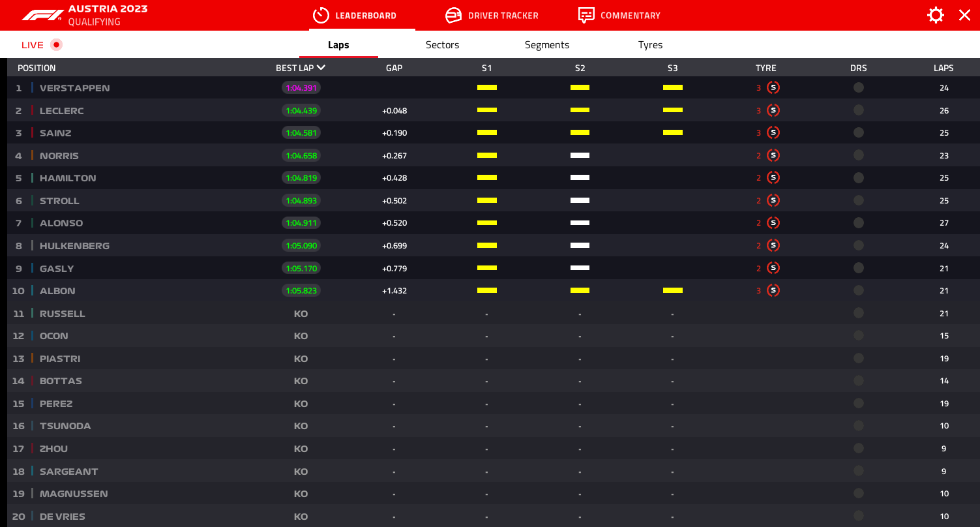Click the +0.048 gap value
The width and height of the screenshot is (980, 527).
pos(394,110)
